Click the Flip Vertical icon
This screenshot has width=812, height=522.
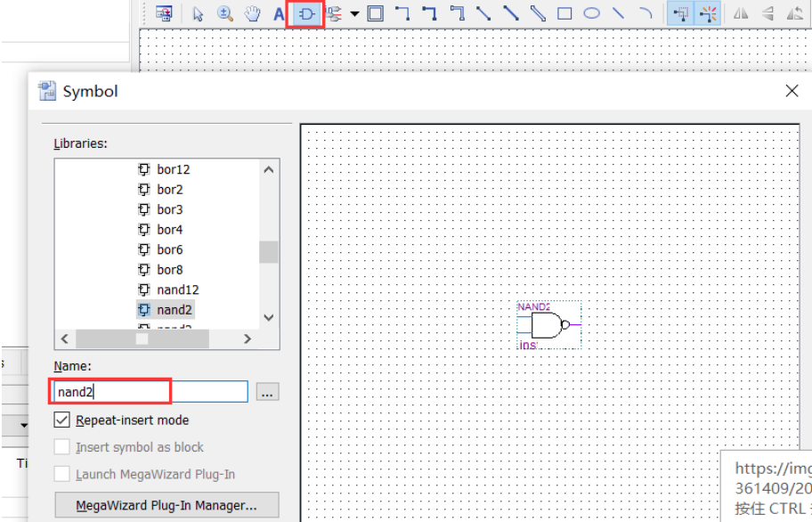(767, 13)
